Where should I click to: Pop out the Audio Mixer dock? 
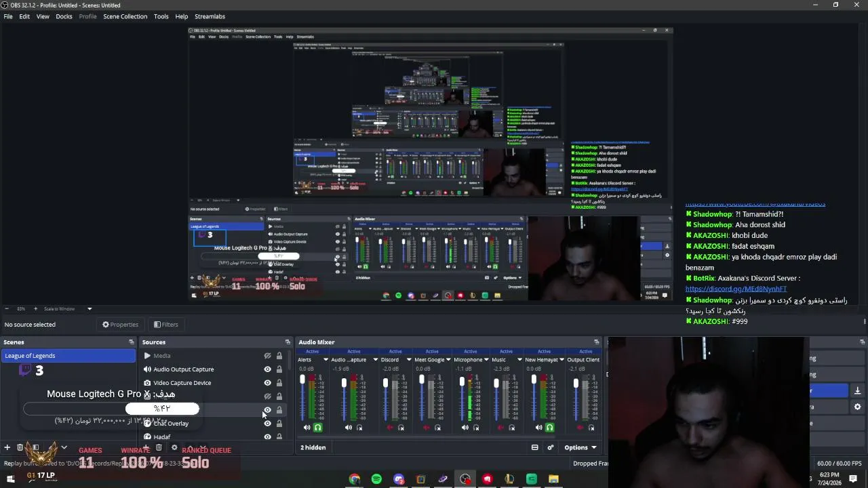597,342
